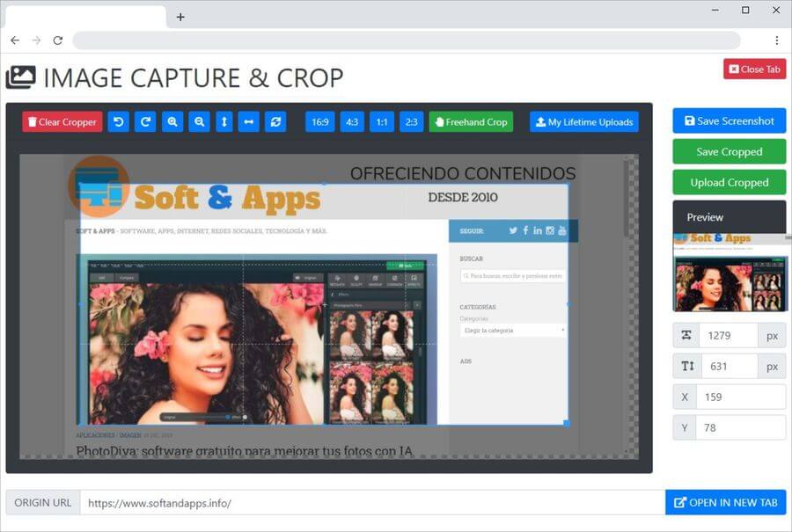This screenshot has width=792, height=532.
Task: Flip the image vertically
Action: [x=224, y=122]
